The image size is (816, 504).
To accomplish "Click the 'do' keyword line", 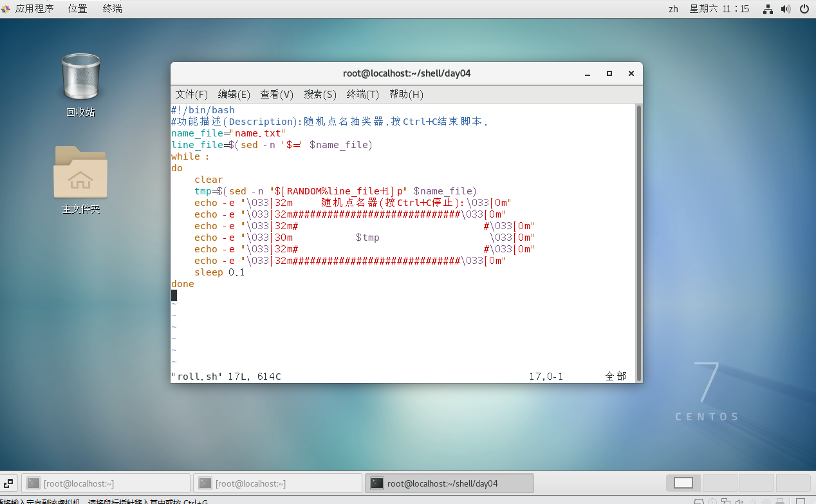I will coord(177,168).
